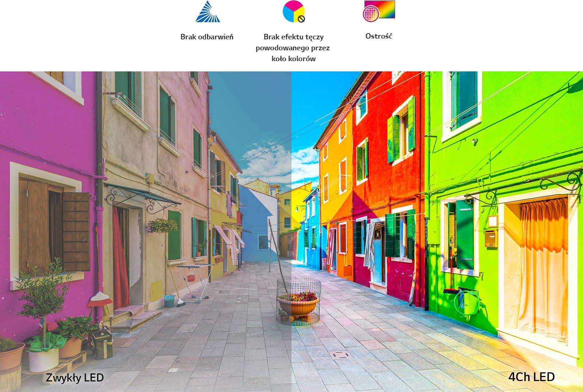583x392 pixels.
Task: Click the rainbow gradient sharpness icon
Action: point(379,11)
